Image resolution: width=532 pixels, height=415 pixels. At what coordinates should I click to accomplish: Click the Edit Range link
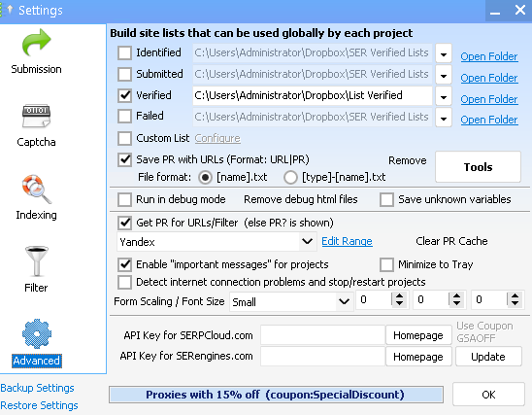coord(347,241)
